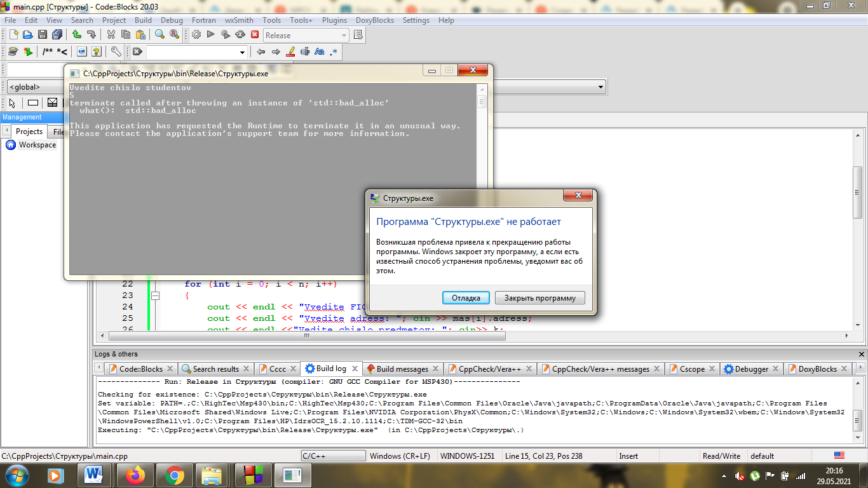Click the Save file floppy icon
Image resolution: width=868 pixels, height=488 pixels.
pos(43,35)
